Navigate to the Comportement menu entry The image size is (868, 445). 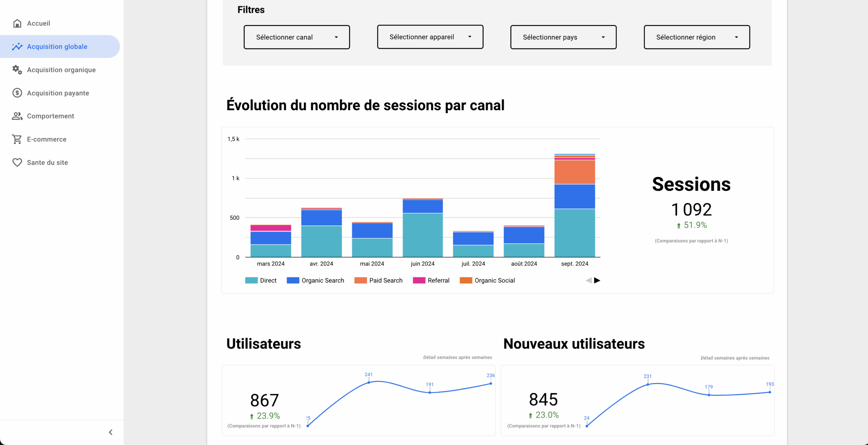pos(50,116)
